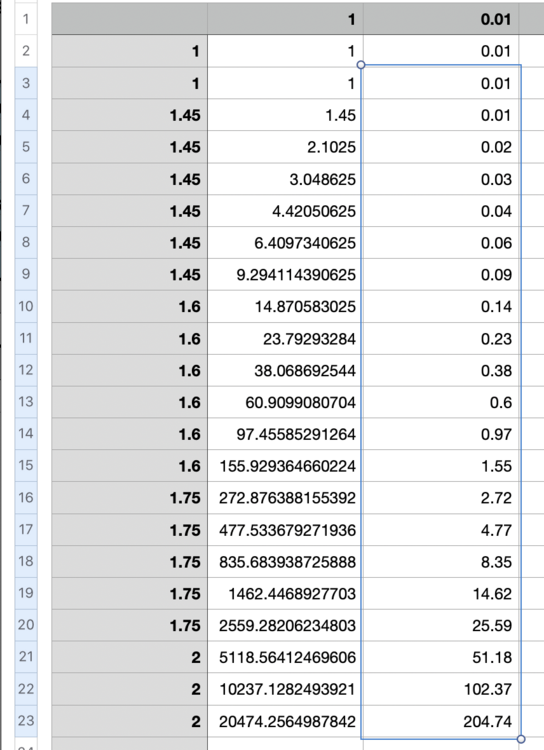Click the selection handle at top-left of selected range
This screenshot has width=544, height=750.
[x=361, y=65]
